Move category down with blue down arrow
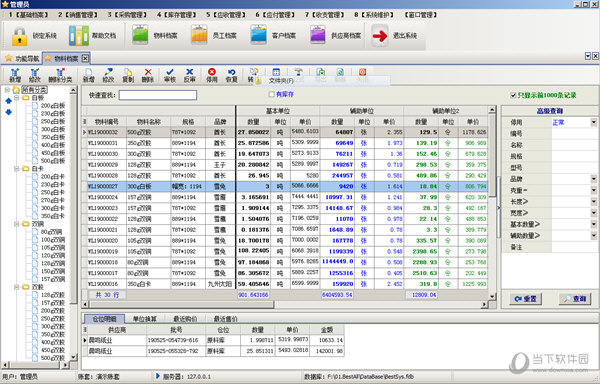 (8, 112)
